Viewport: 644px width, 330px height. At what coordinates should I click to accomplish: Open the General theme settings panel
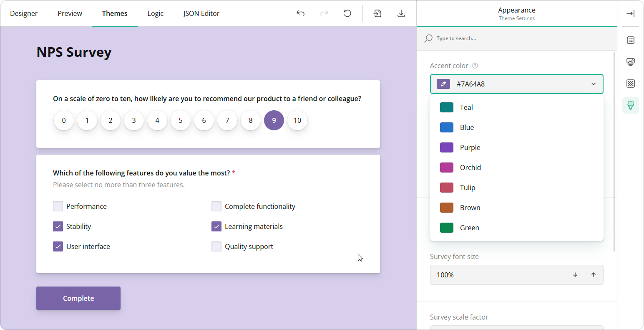pos(630,40)
